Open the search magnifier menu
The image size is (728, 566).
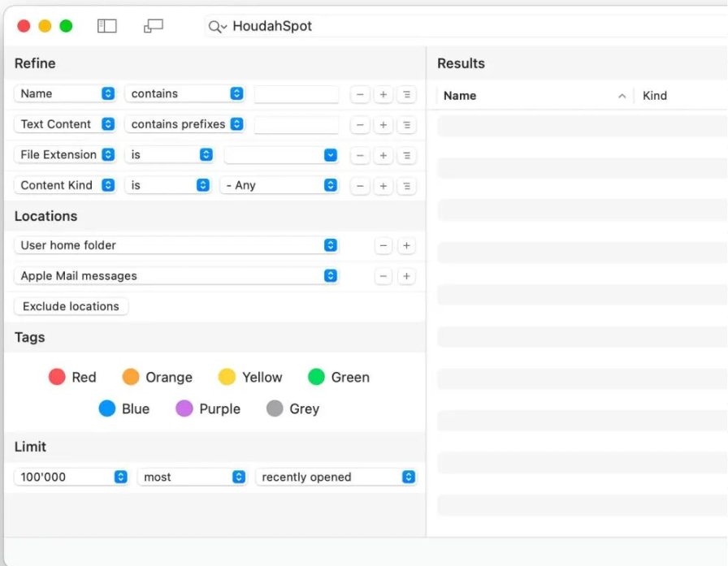click(217, 27)
